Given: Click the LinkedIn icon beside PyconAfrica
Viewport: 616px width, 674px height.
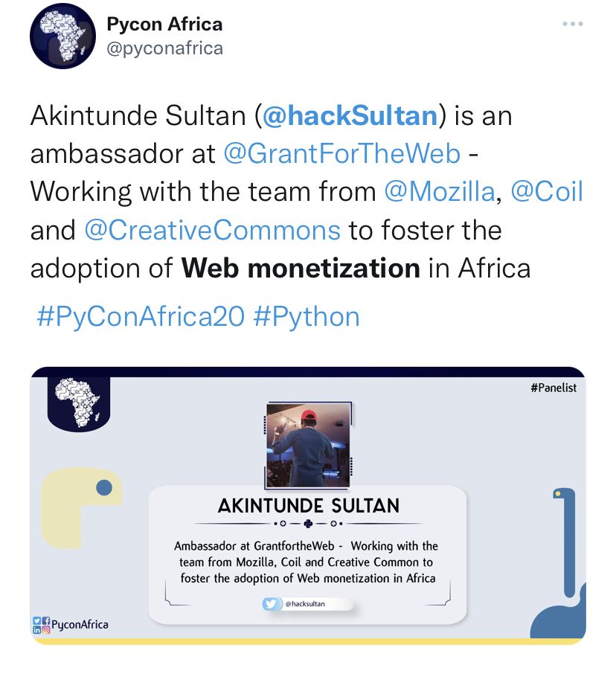Looking at the screenshot, I should pos(37,629).
